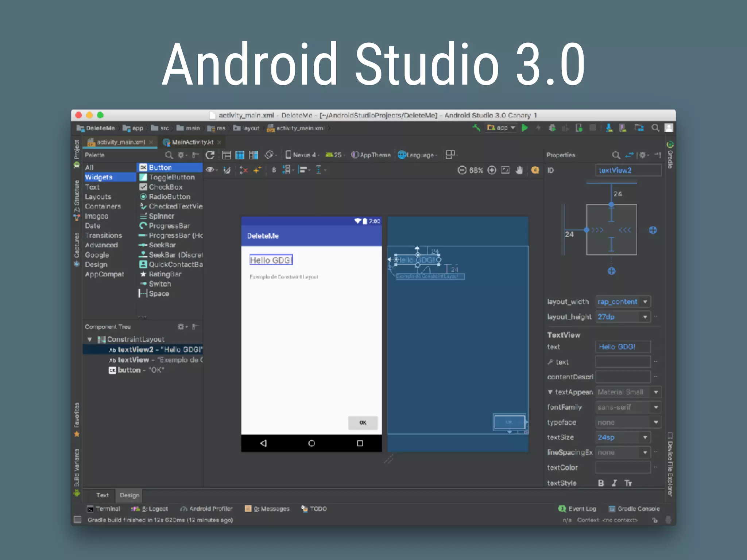Click the view all properties arrows icon
747x560 pixels.
coord(629,155)
